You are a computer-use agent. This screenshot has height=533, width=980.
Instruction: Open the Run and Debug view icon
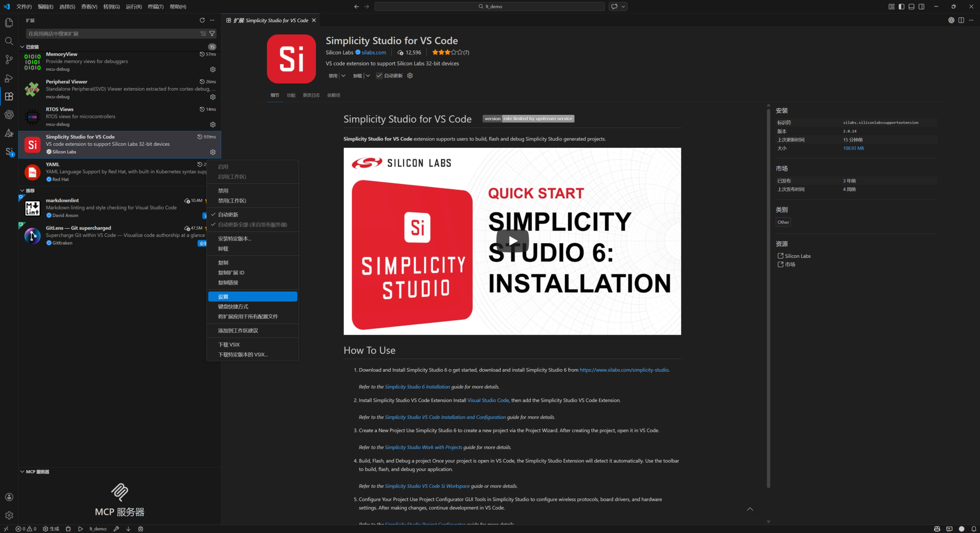[9, 78]
